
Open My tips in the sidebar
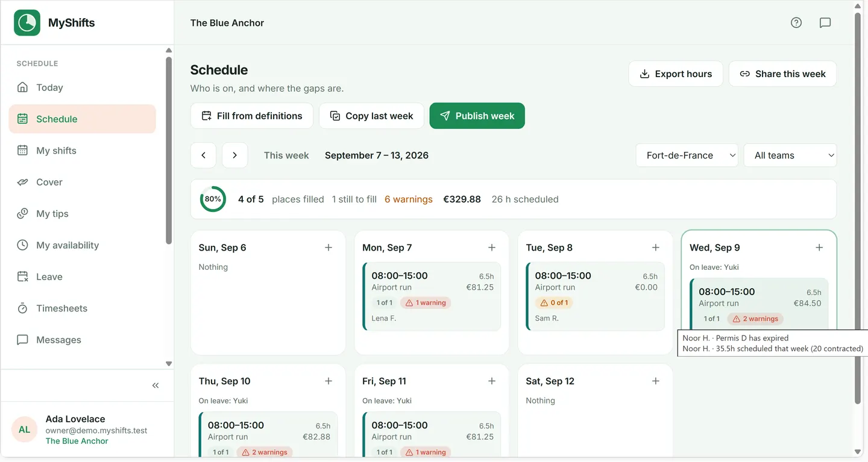[83, 213]
